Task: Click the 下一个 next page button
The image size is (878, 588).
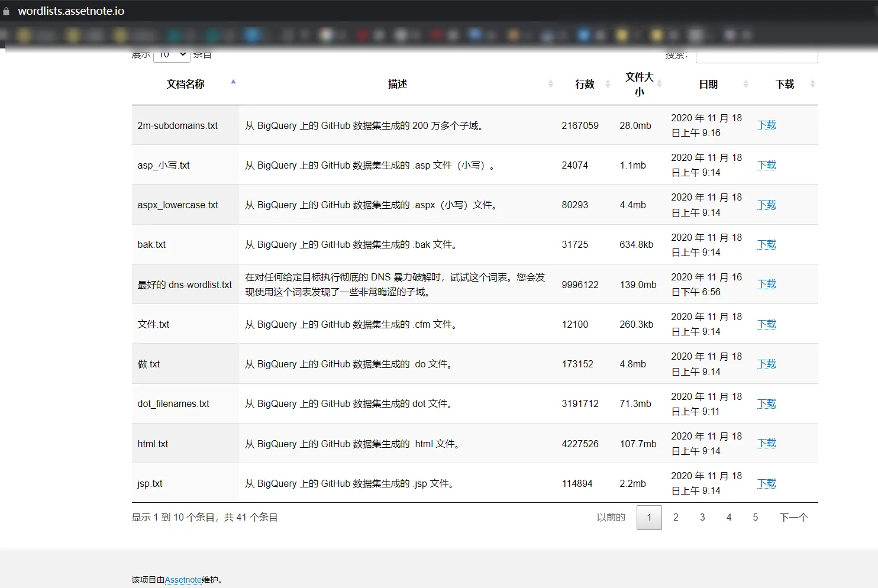Action: coord(793,518)
